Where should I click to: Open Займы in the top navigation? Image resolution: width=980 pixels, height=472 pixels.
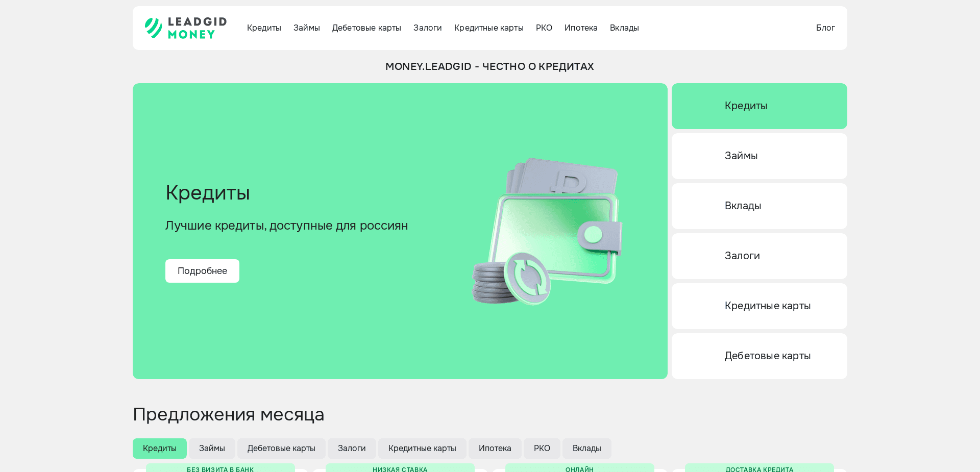(306, 28)
